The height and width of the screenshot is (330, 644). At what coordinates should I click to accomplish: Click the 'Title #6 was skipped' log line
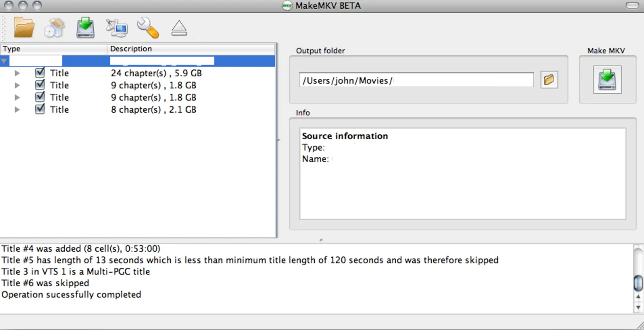coord(45,283)
